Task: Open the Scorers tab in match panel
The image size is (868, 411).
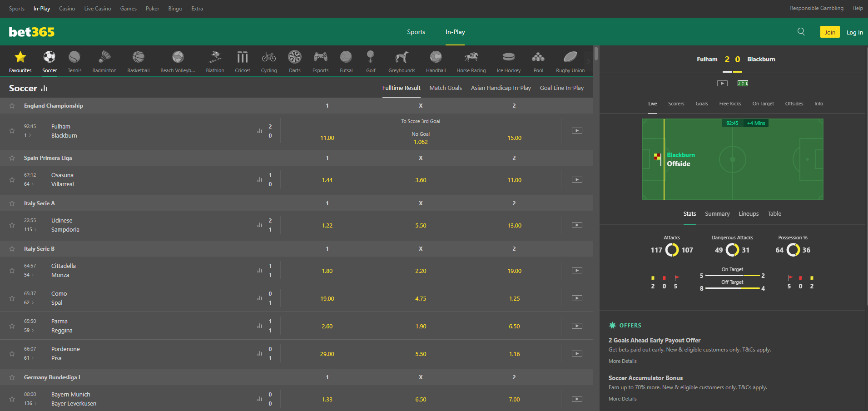Action: click(676, 104)
